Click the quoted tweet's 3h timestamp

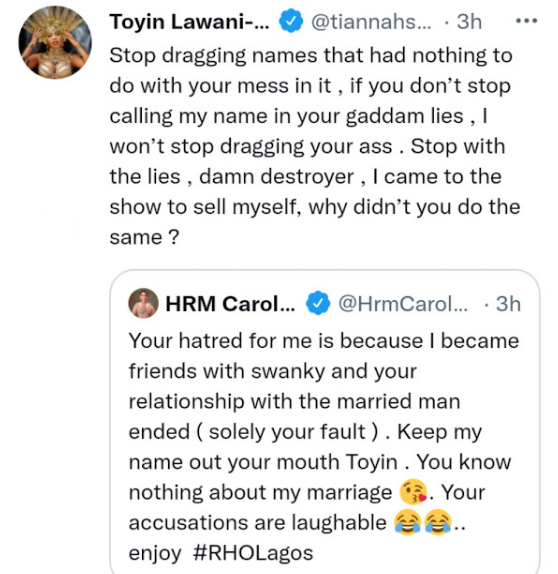pos(508,304)
